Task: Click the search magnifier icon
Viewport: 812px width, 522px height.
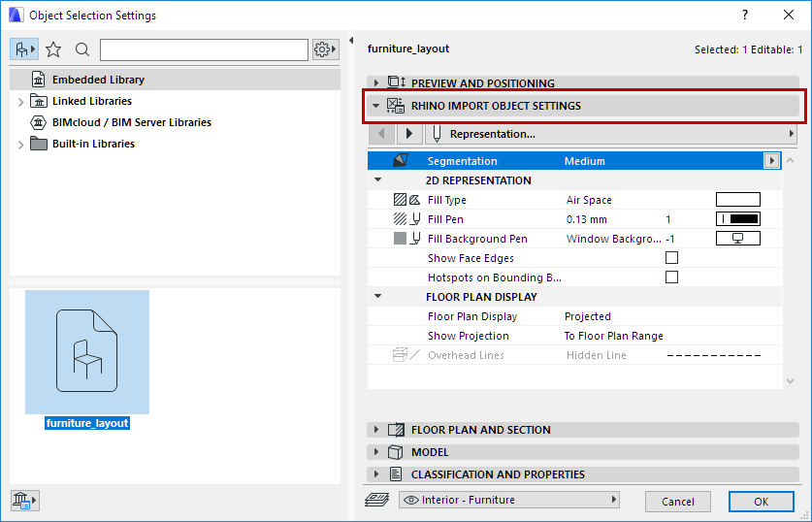Action: click(82, 49)
